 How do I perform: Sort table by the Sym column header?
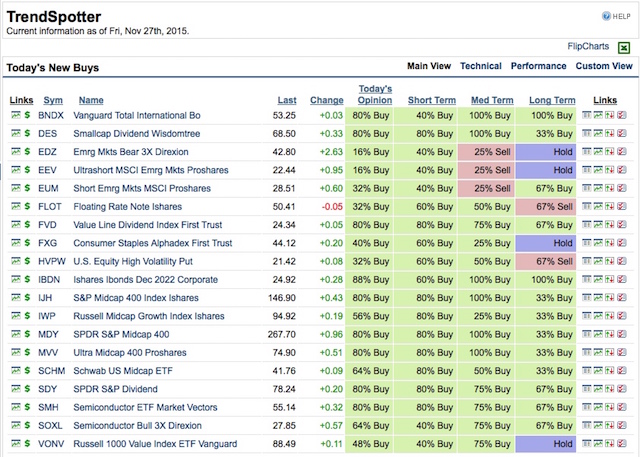pos(53,100)
